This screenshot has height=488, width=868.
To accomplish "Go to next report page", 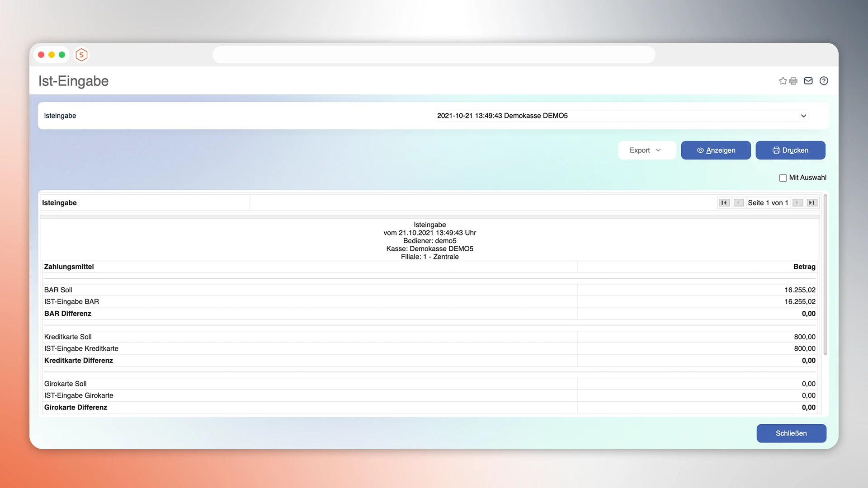I will point(798,203).
